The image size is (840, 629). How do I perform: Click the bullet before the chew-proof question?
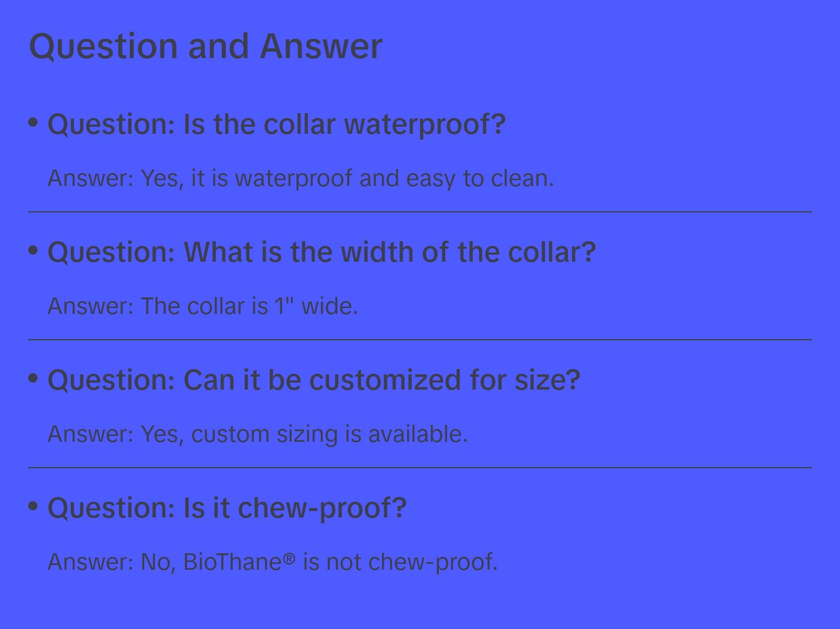point(33,506)
